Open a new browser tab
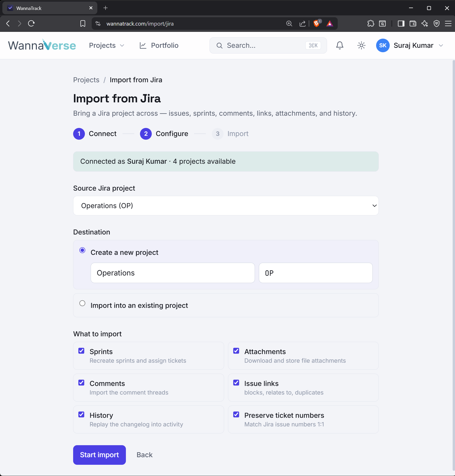The width and height of the screenshot is (455, 476). (x=106, y=8)
